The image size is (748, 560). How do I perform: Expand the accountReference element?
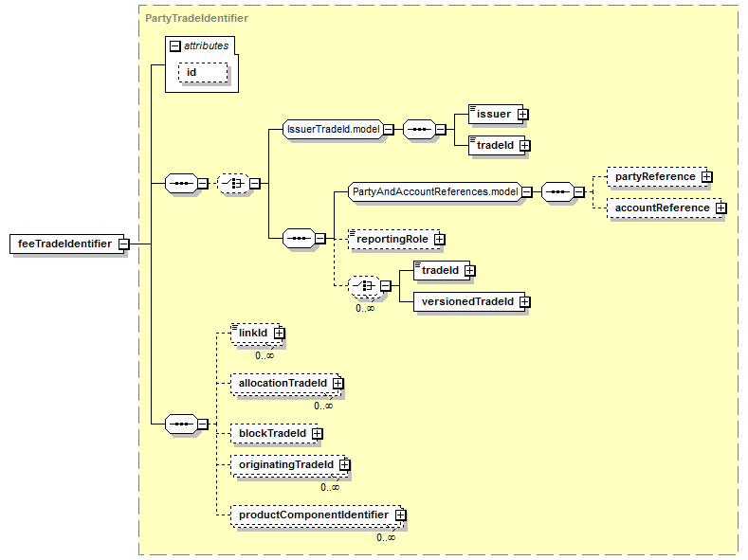point(721,208)
